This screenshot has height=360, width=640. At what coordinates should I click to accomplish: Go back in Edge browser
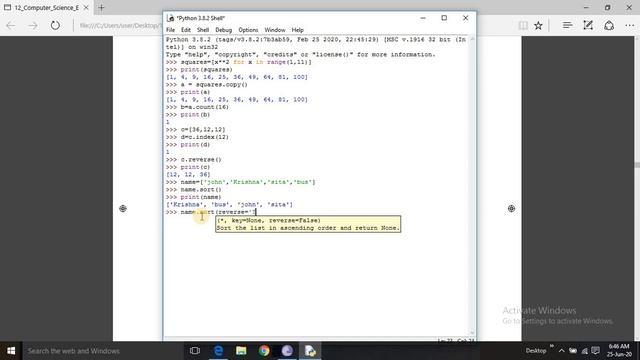[11, 25]
